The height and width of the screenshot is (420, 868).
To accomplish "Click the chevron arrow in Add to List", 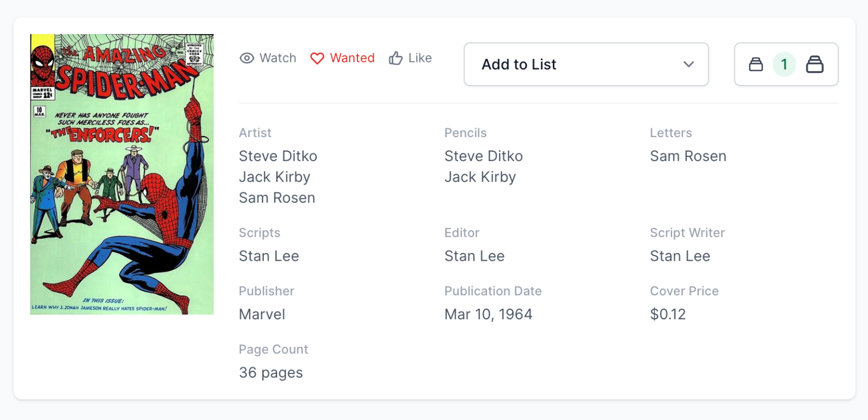I will pos(688,64).
